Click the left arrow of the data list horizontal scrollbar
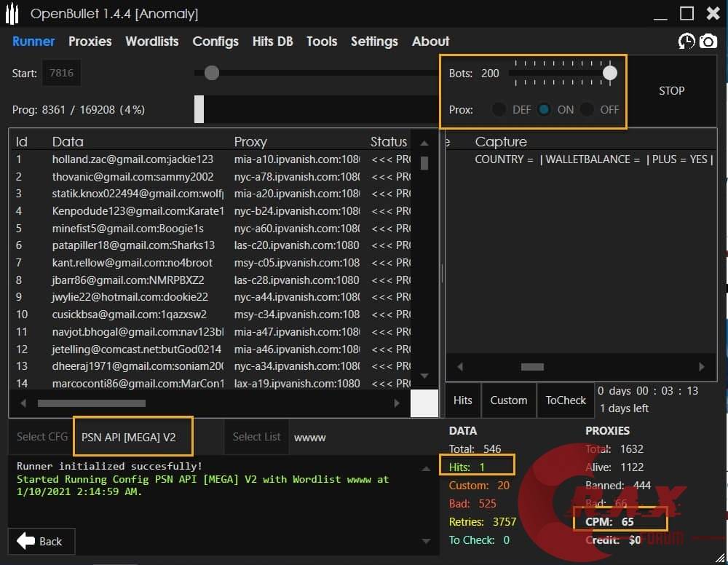This screenshot has height=565, width=728. (x=23, y=403)
